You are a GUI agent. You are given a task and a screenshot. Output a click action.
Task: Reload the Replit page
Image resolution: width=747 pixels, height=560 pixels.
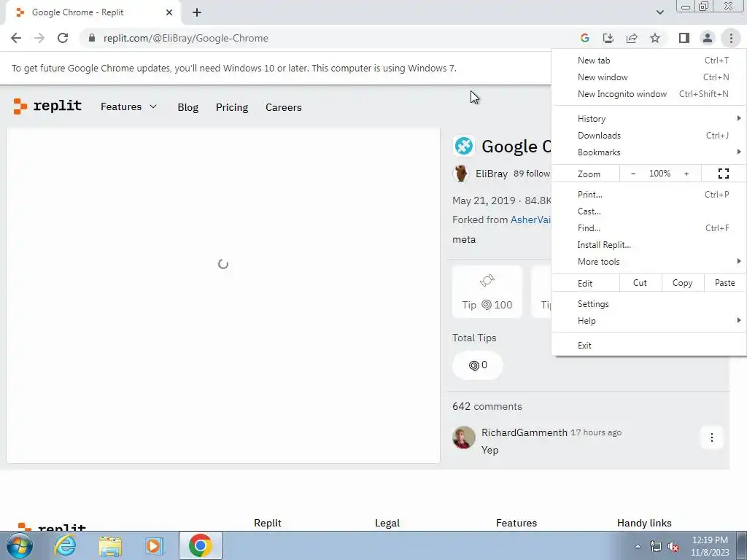pyautogui.click(x=63, y=38)
